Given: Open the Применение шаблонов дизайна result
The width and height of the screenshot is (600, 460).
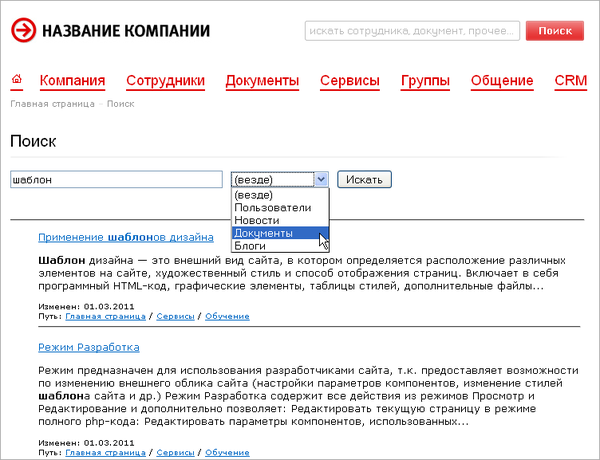Looking at the screenshot, I should 125,238.
